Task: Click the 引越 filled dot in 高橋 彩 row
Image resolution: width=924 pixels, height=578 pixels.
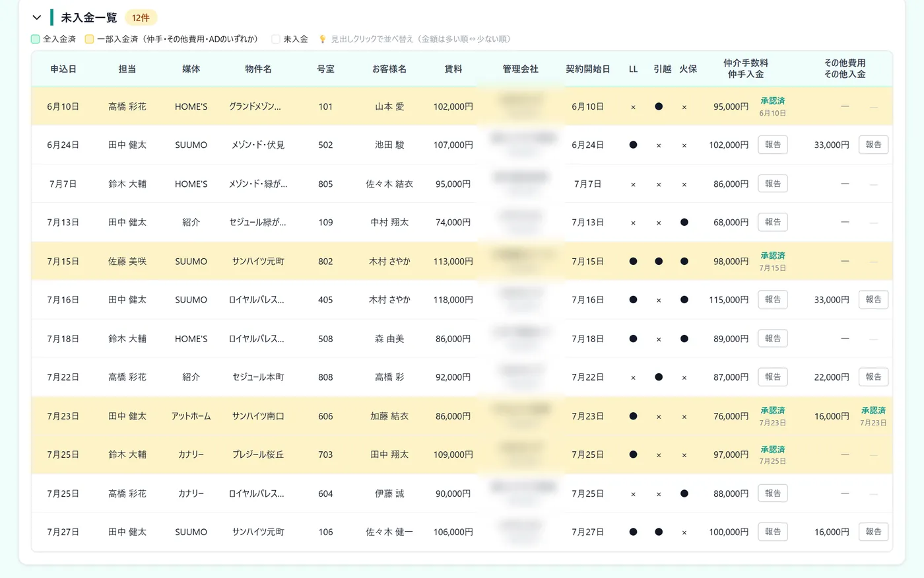Action: (659, 377)
